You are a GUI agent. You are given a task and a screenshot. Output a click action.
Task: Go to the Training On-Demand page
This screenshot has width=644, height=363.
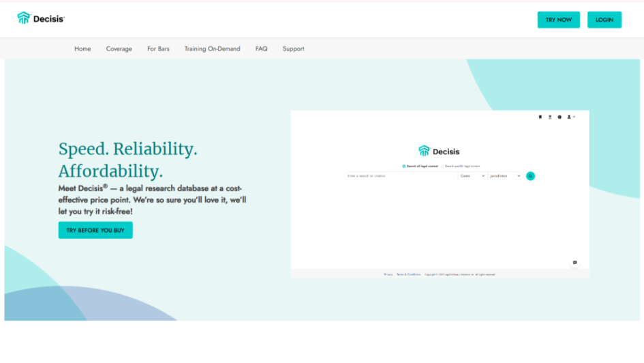(x=213, y=48)
